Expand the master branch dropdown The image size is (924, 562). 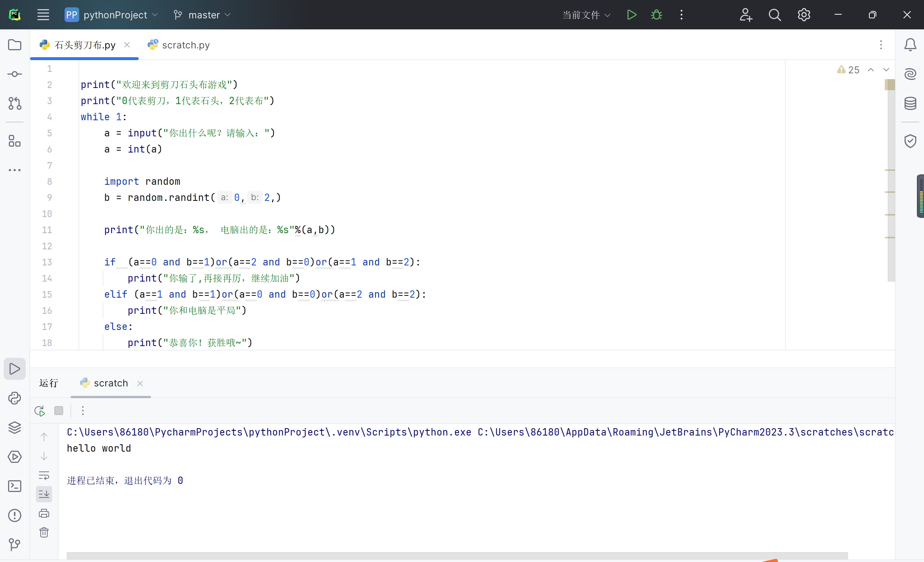202,15
